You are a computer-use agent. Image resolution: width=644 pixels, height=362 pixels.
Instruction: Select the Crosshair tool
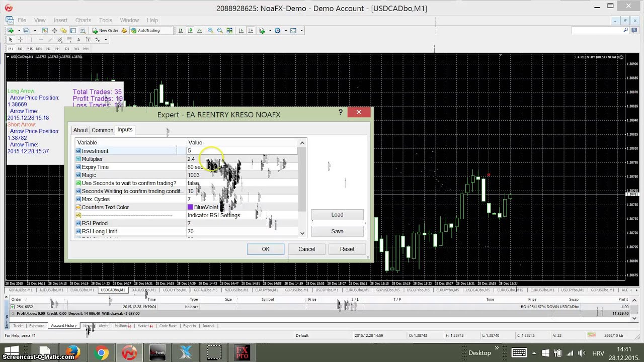20,40
